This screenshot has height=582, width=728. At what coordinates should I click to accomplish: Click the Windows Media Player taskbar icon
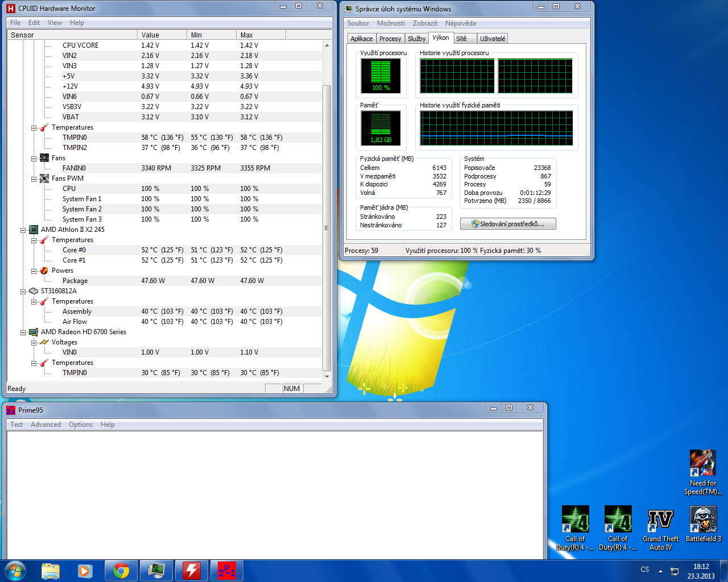pos(85,571)
